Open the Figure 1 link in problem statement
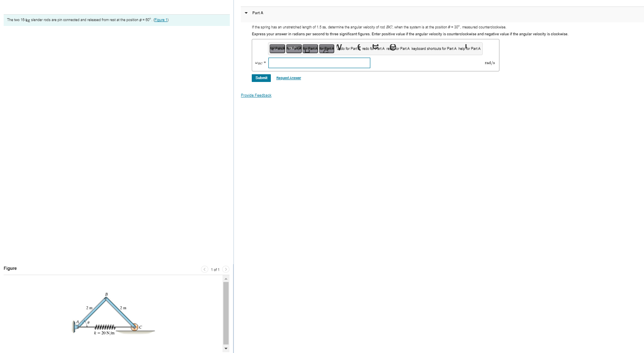Image resolution: width=644 pixels, height=353 pixels. coord(161,20)
